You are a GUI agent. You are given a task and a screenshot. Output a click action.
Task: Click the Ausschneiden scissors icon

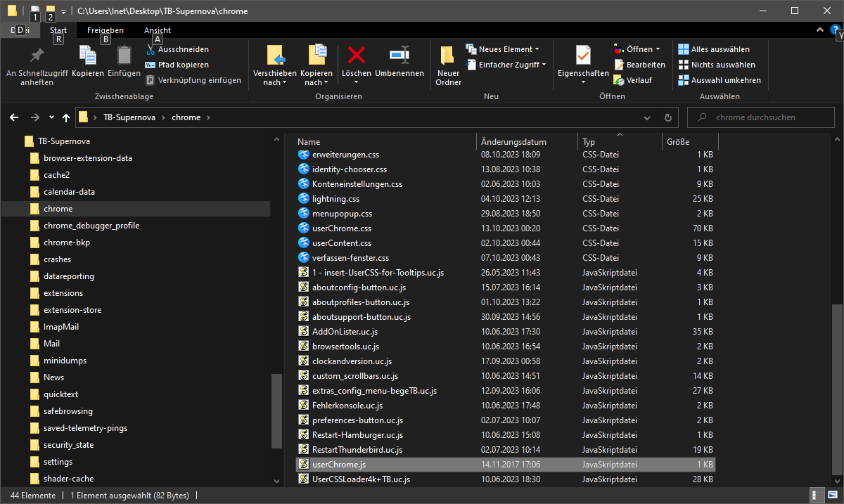(x=151, y=50)
